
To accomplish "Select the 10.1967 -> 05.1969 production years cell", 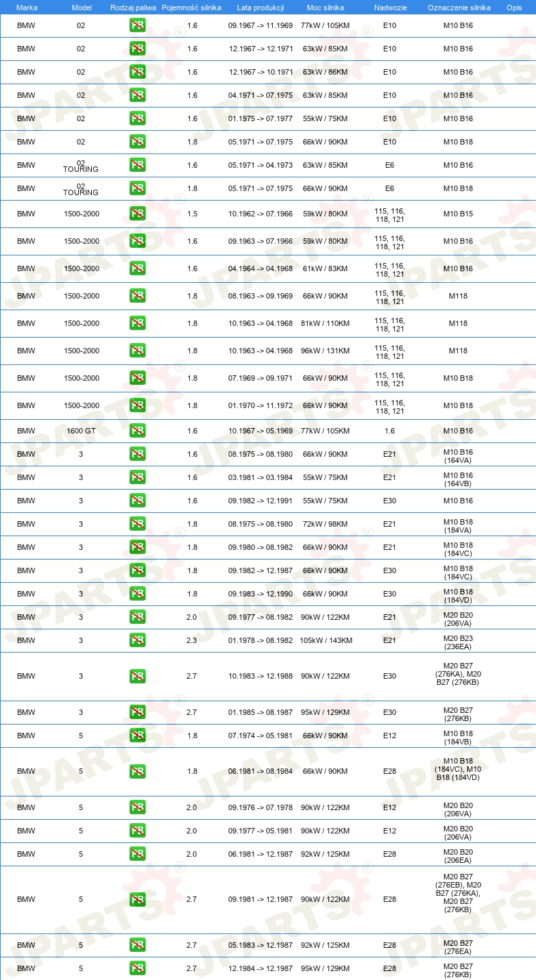I will pyautogui.click(x=260, y=431).
